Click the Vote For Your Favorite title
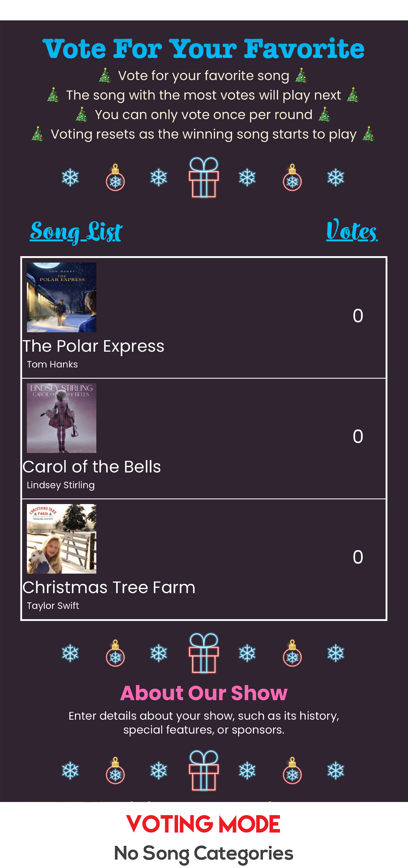 pos(204,49)
